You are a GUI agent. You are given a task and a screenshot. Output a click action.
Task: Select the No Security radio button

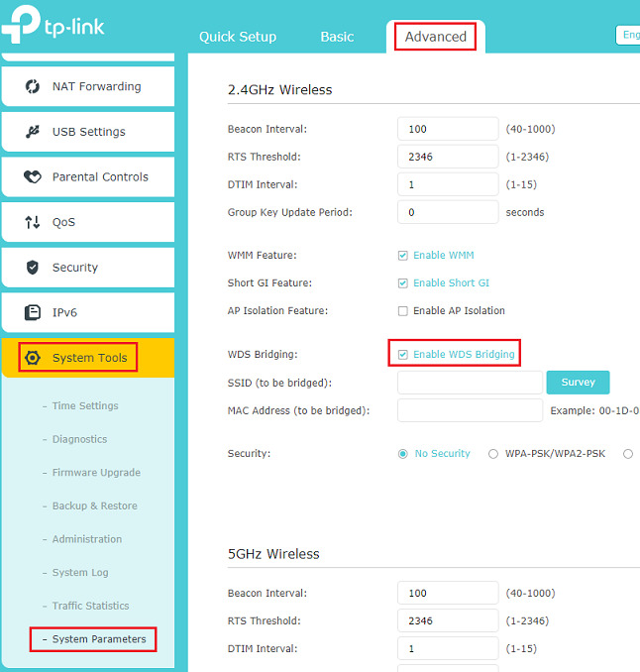(x=402, y=454)
